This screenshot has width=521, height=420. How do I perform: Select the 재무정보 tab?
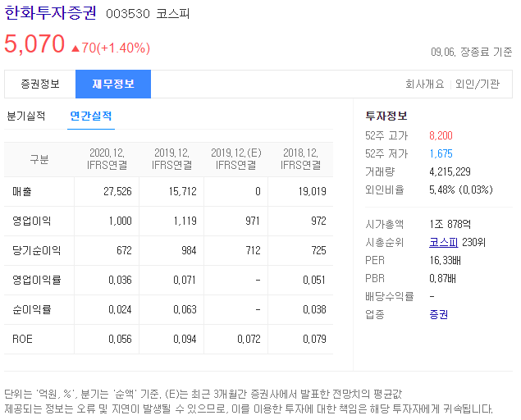click(x=113, y=84)
